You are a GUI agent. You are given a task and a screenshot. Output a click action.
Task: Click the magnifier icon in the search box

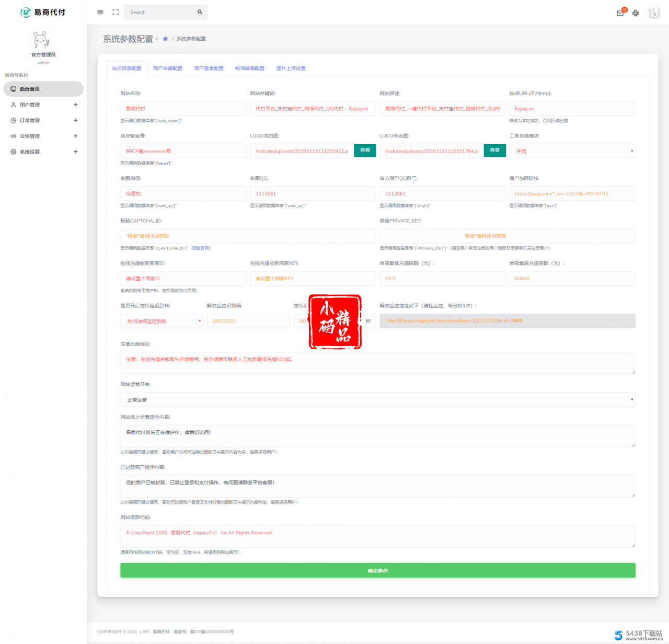pyautogui.click(x=200, y=12)
